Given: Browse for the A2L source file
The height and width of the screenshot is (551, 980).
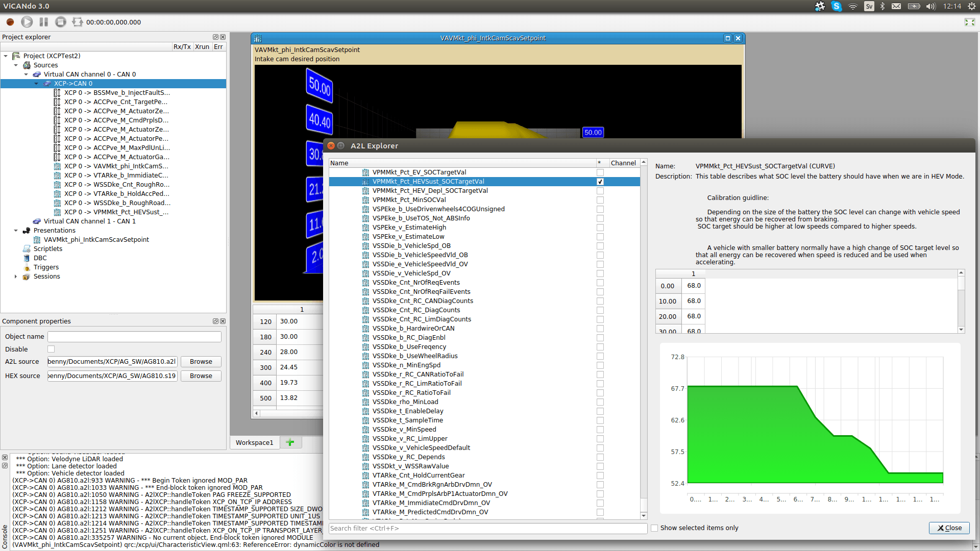Looking at the screenshot, I should [x=201, y=361].
